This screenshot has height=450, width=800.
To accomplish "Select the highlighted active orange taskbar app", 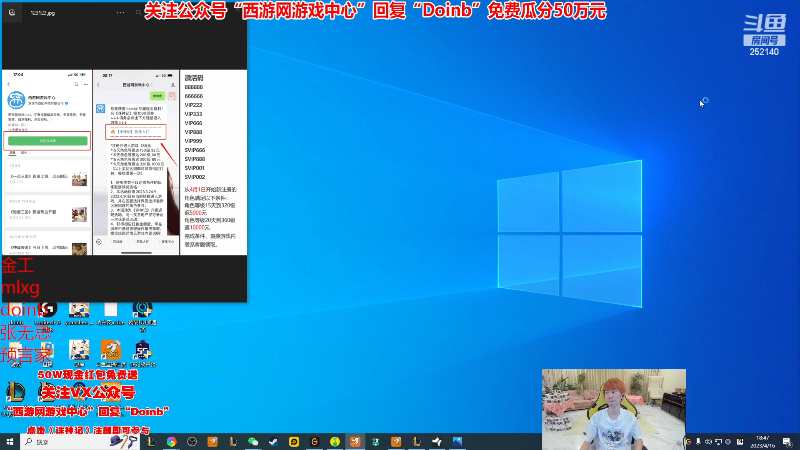I will point(355,442).
